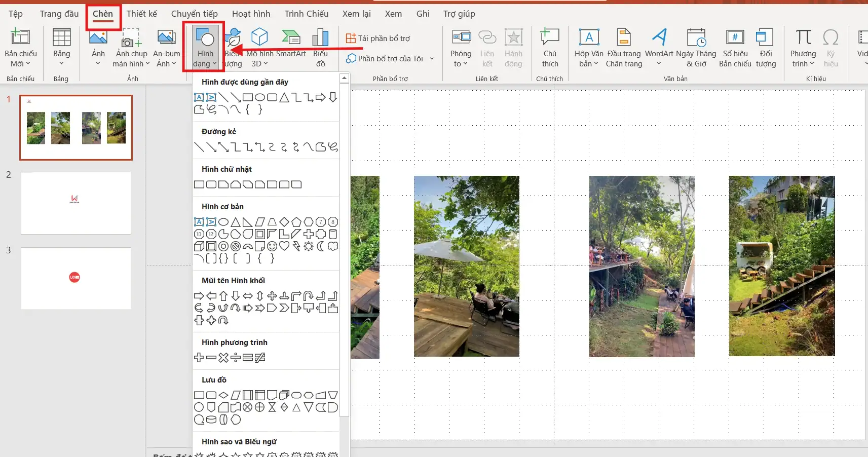This screenshot has height=457, width=868.
Task: Open the Bảng table dropdown
Action: 61,48
